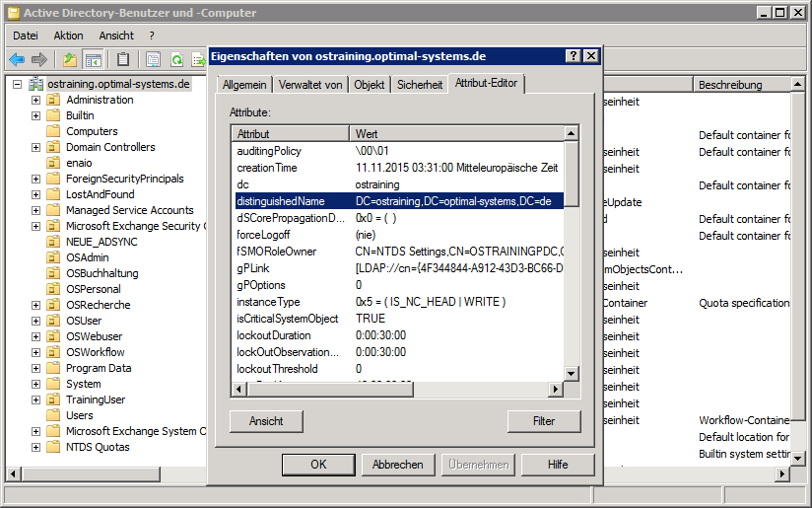This screenshot has width=812, height=508.
Task: Click the OSPersonal organizational unit icon
Action: (x=53, y=289)
